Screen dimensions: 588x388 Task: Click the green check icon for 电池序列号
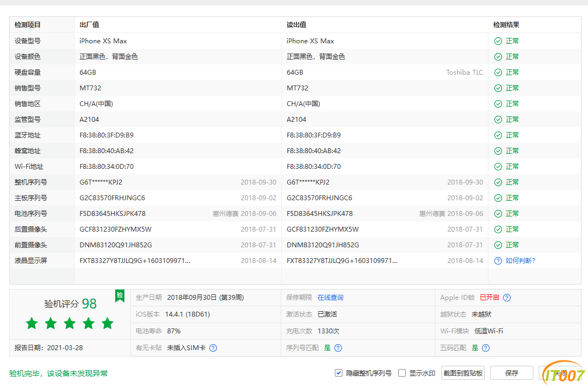pyautogui.click(x=498, y=214)
